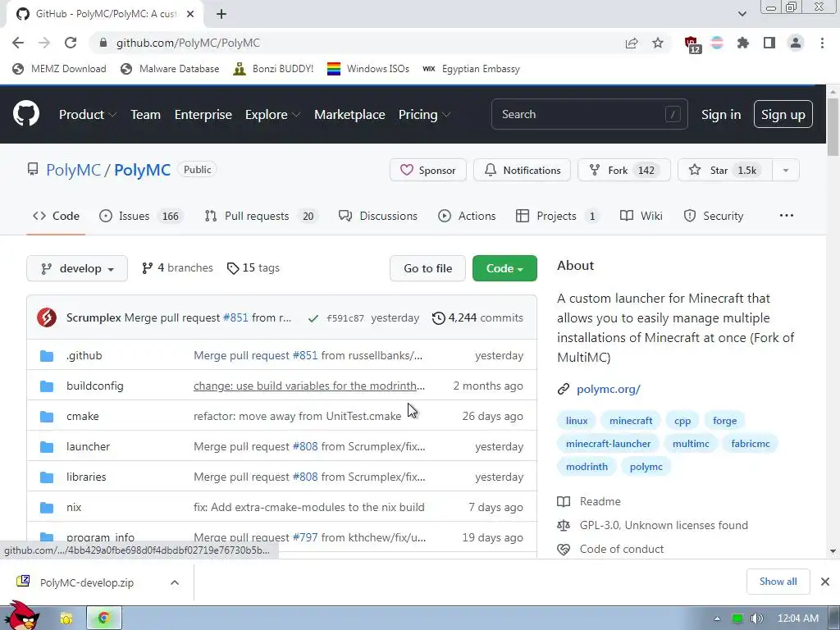Click the Chrome icon in the taskbar

pyautogui.click(x=104, y=619)
